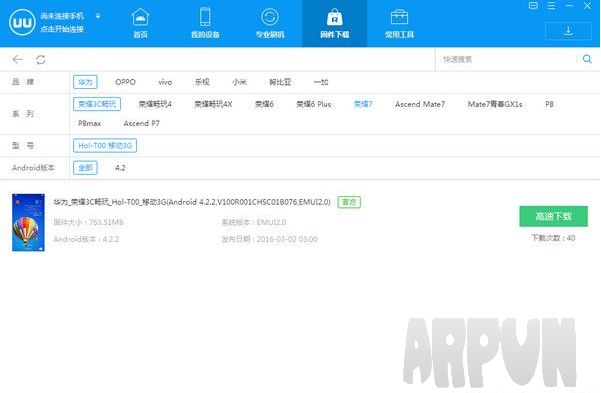Focus the 快速搜索 search field
Image resolution: width=601 pixels, height=393 pixels.
(x=506, y=59)
